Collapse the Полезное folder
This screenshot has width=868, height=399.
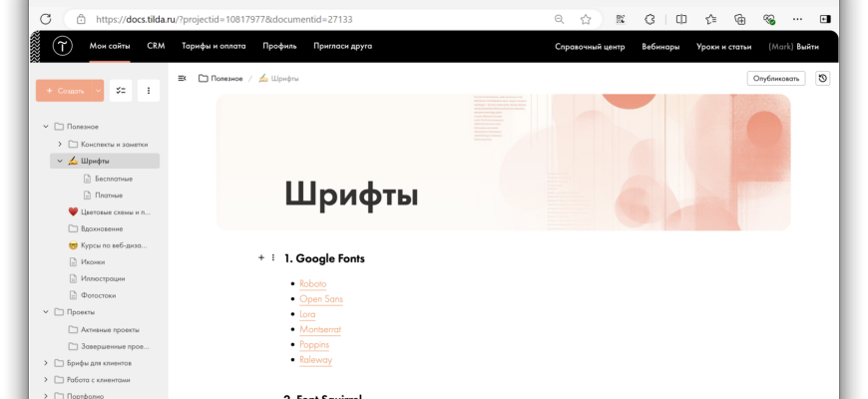point(46,127)
